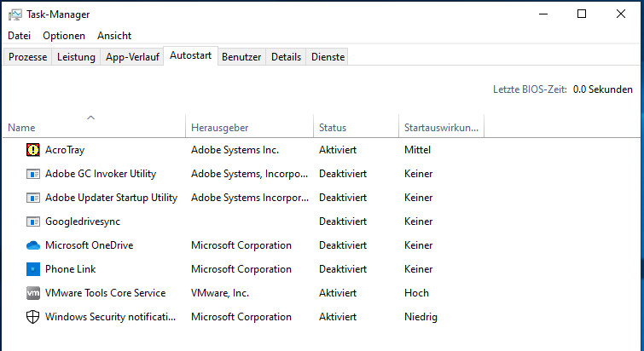Click the Microsoft OneDrive cloud icon
644x351 pixels.
(x=33, y=245)
